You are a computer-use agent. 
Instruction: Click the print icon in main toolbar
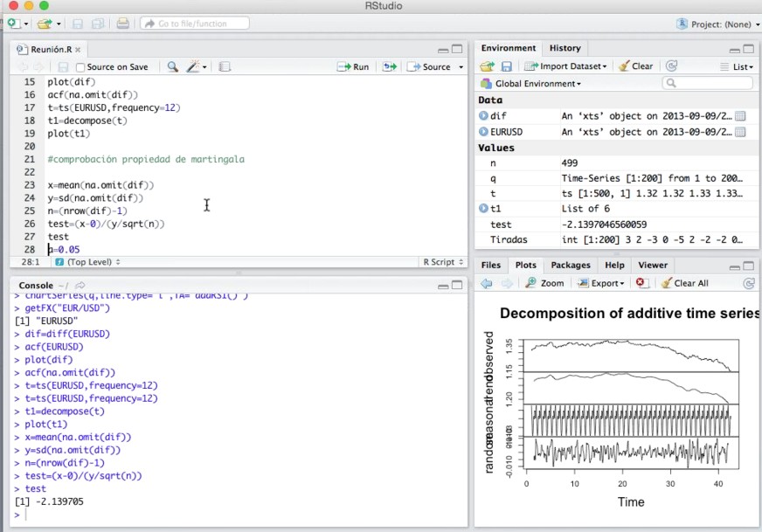pyautogui.click(x=123, y=24)
